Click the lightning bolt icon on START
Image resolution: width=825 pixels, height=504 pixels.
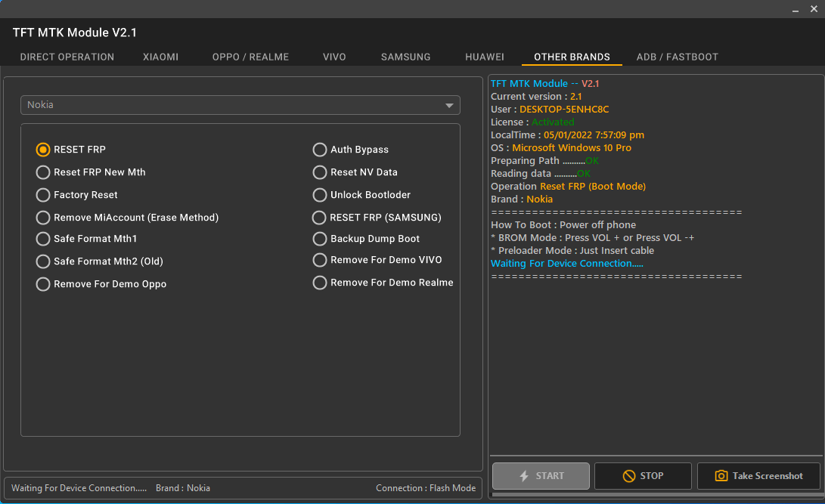click(526, 476)
